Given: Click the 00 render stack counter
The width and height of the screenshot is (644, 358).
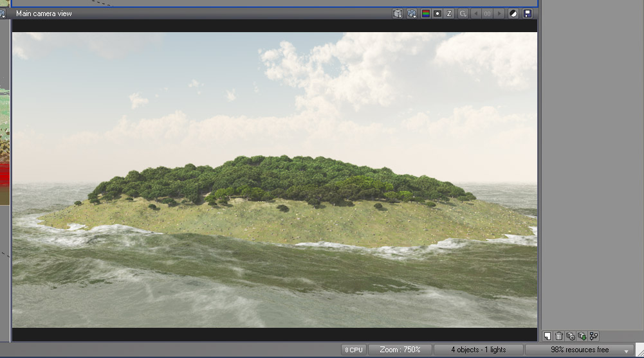Looking at the screenshot, I should tap(487, 13).
